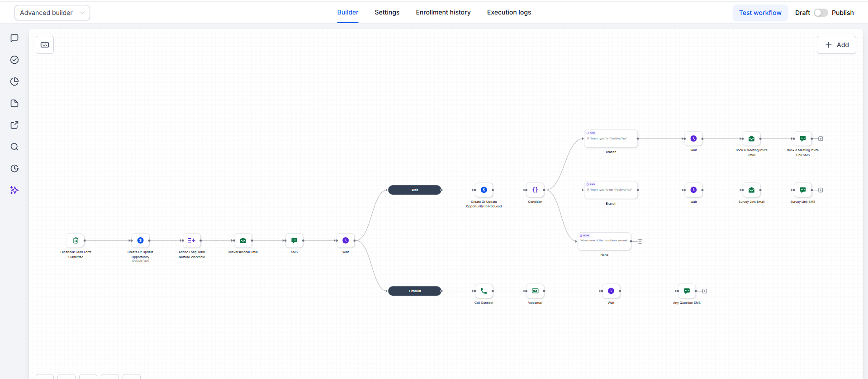Select the Book a Meeting Invite Link SMS node
868x379 pixels.
(x=803, y=139)
